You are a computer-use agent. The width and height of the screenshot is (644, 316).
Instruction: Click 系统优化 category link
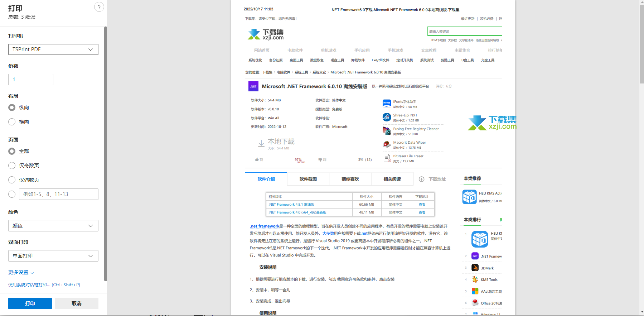click(x=255, y=60)
